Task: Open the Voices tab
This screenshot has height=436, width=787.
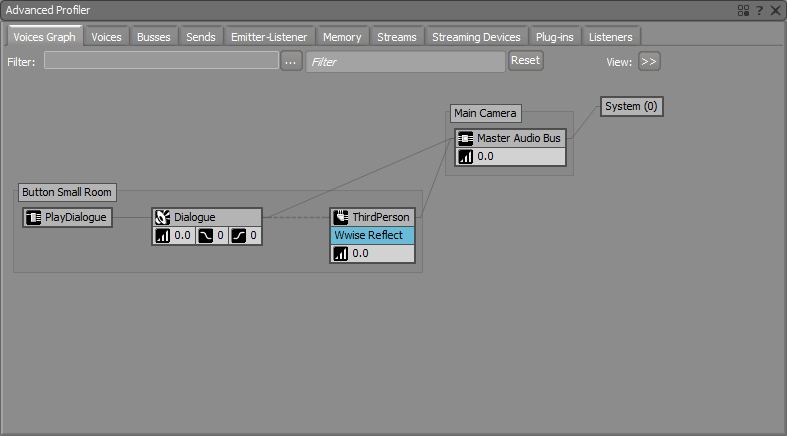Action: pyautogui.click(x=106, y=37)
